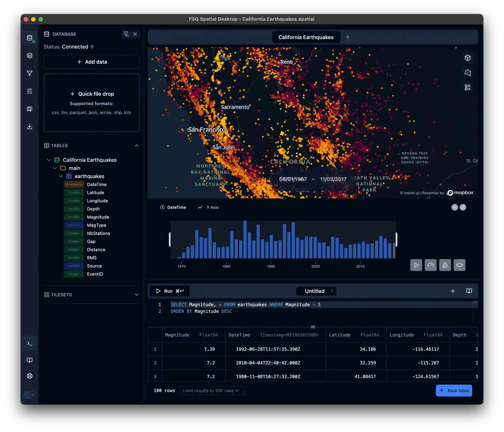Play the time animation
The image size is (504, 432).
(x=416, y=265)
